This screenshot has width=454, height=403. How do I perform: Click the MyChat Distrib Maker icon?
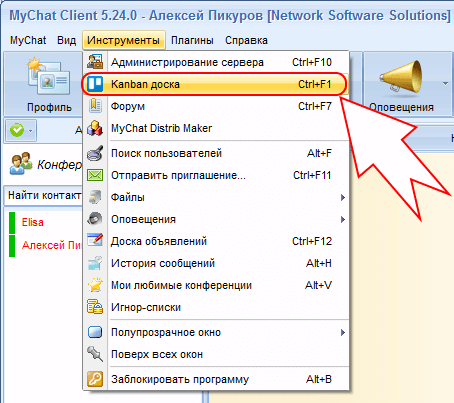pyautogui.click(x=95, y=128)
